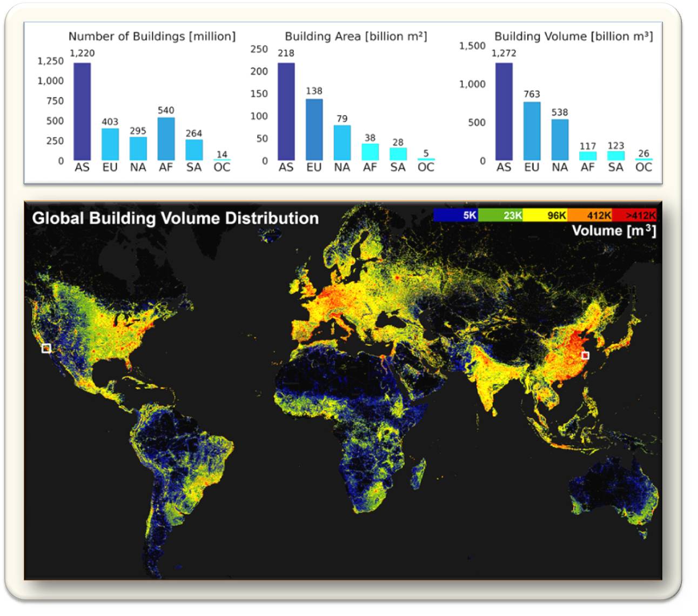Click the Volume [m³] legend label
698x616 pixels.
614,231
